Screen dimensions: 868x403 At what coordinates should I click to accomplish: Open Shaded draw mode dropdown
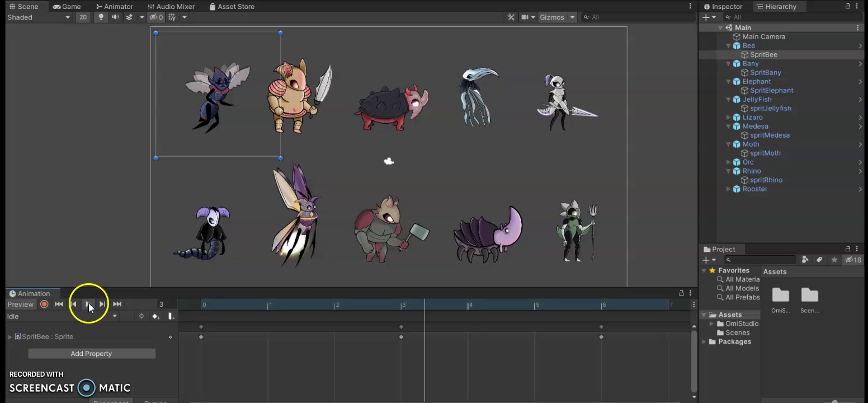tap(39, 17)
